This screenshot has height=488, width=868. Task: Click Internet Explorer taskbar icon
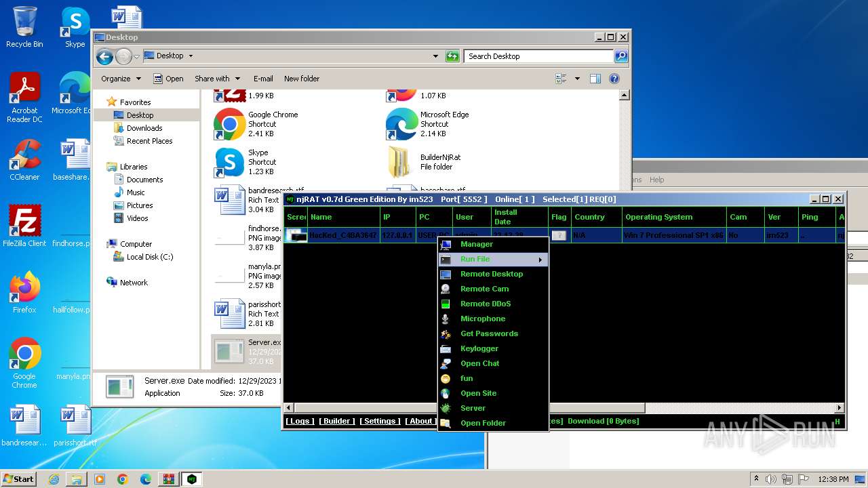click(54, 479)
